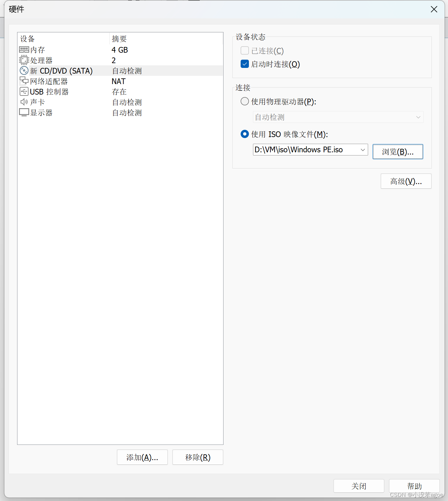Click the processor count value 2
This screenshot has width=448, height=501.
(x=114, y=60)
